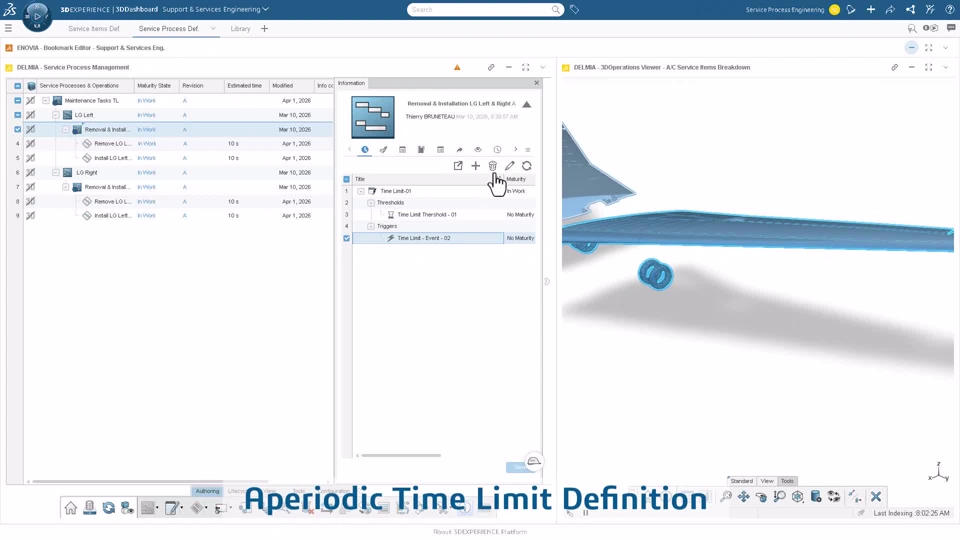Switch to the Library tab

click(x=240, y=29)
